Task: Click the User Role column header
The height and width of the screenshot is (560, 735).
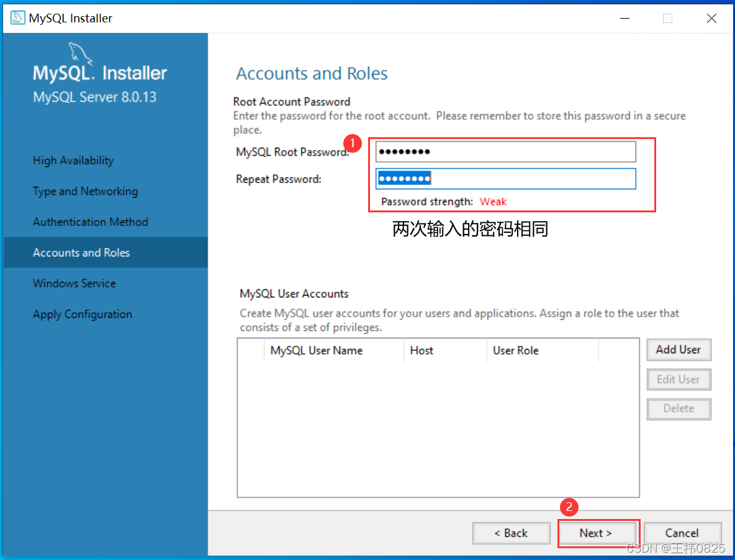Action: click(x=543, y=351)
